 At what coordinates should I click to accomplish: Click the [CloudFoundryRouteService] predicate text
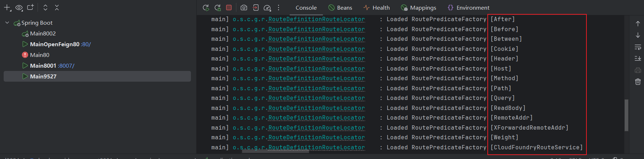(x=536, y=147)
